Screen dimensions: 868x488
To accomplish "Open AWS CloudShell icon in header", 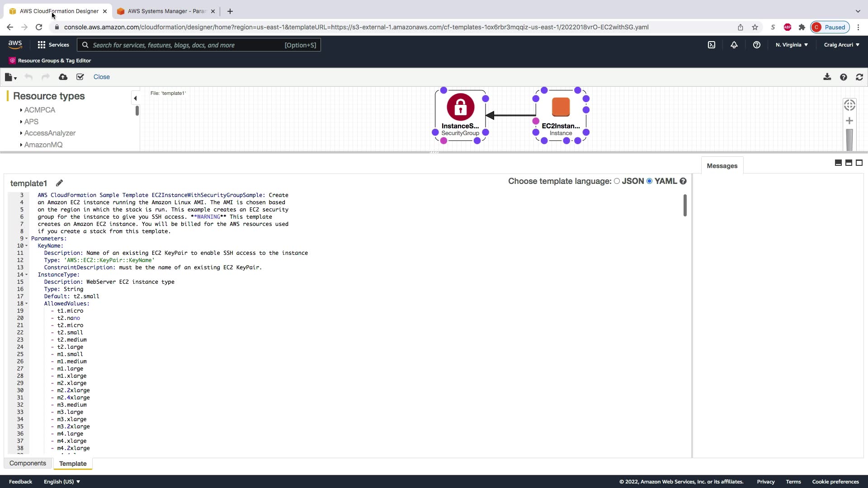I will [712, 45].
